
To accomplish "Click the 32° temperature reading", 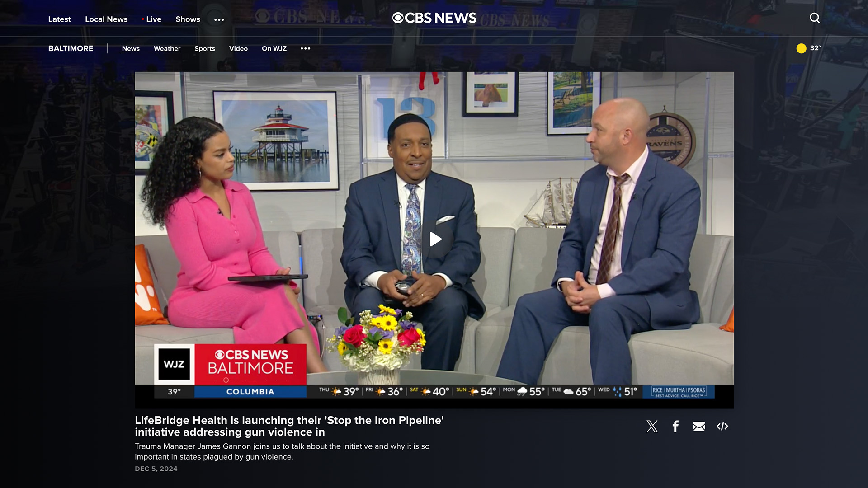I will click(815, 48).
